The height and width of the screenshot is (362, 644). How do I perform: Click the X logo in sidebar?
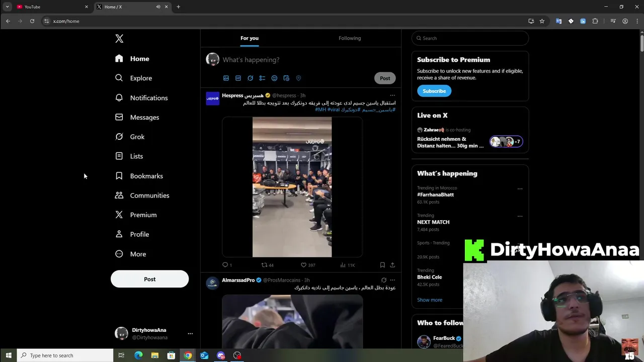click(x=119, y=38)
